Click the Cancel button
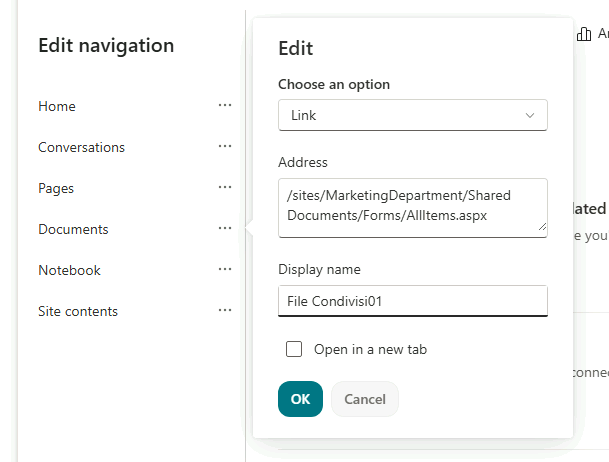The height and width of the screenshot is (462, 609). [365, 399]
